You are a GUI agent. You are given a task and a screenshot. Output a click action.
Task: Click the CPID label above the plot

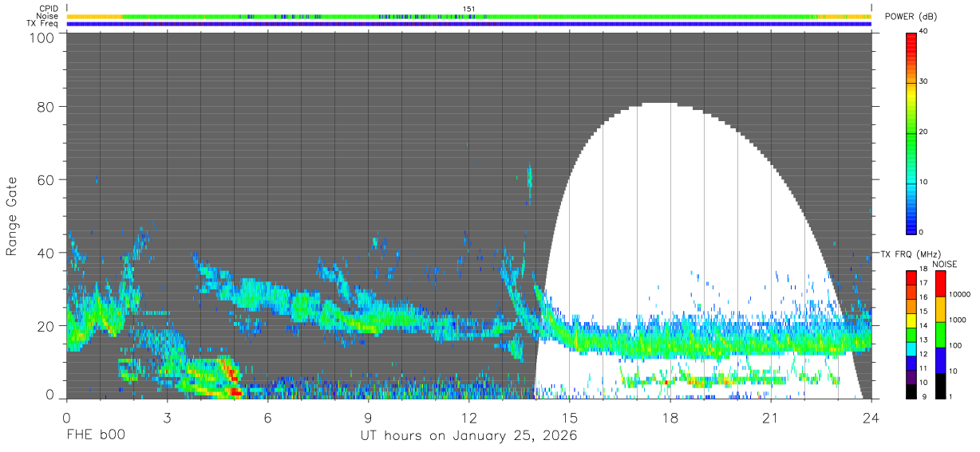point(48,9)
